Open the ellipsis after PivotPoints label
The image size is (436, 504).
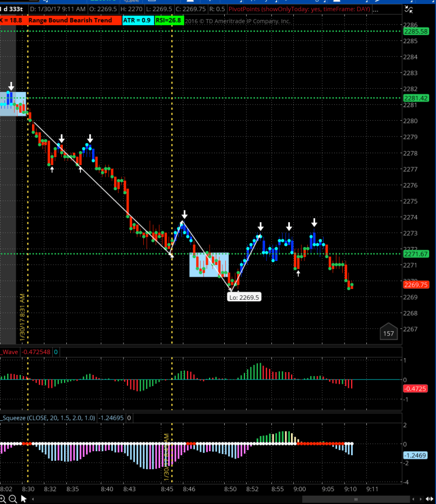pyautogui.click(x=375, y=10)
